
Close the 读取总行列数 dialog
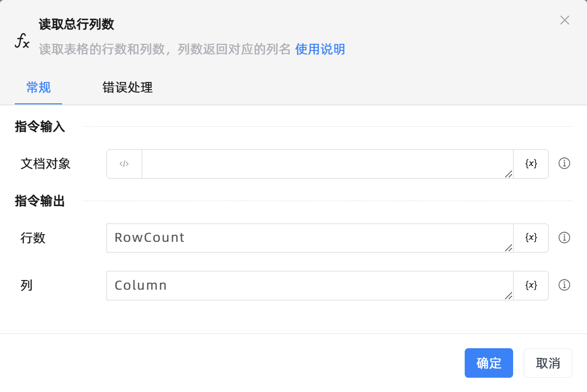click(565, 20)
